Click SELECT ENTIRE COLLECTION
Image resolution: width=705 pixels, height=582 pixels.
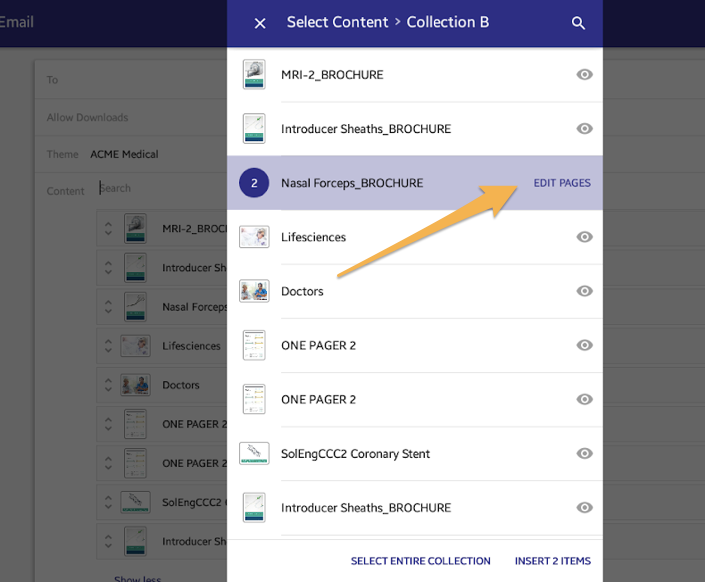(420, 561)
